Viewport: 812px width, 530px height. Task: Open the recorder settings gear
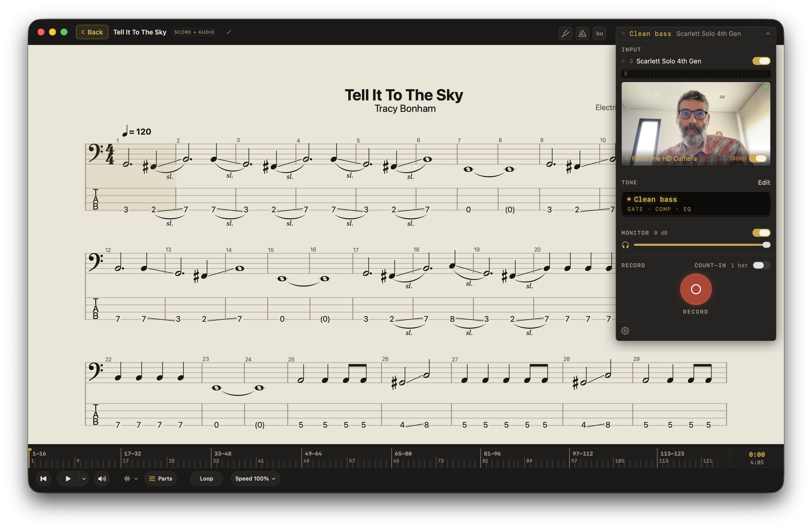tap(625, 331)
